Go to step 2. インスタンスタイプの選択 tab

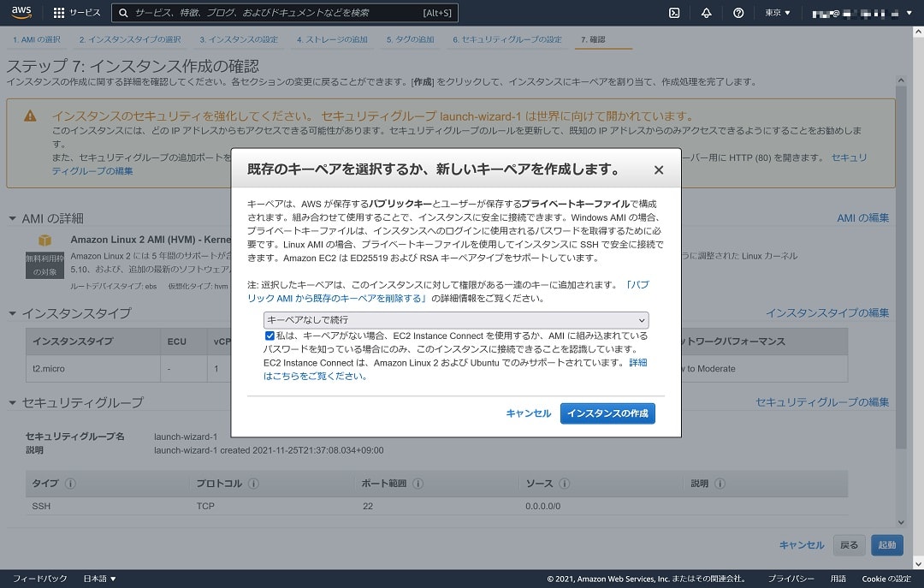point(130,39)
